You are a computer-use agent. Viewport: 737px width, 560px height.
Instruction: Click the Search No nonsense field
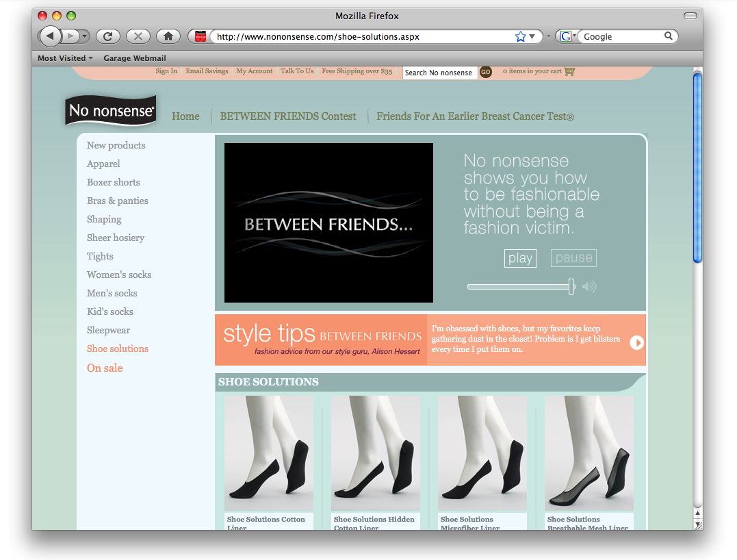(x=439, y=73)
